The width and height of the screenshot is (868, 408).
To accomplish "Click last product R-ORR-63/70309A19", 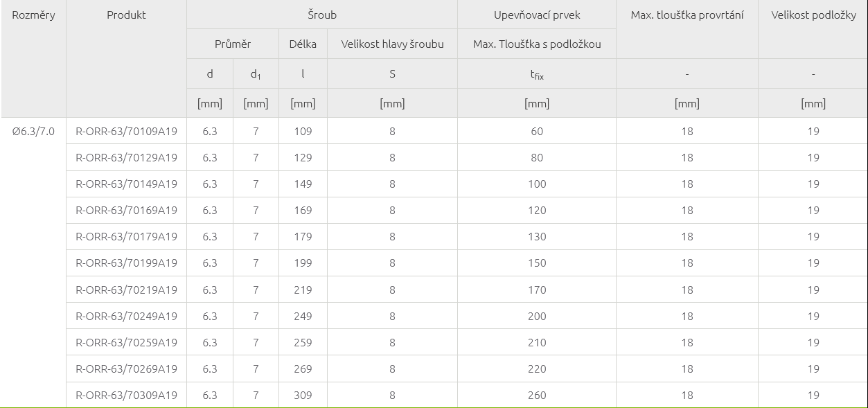I will 126,395.
